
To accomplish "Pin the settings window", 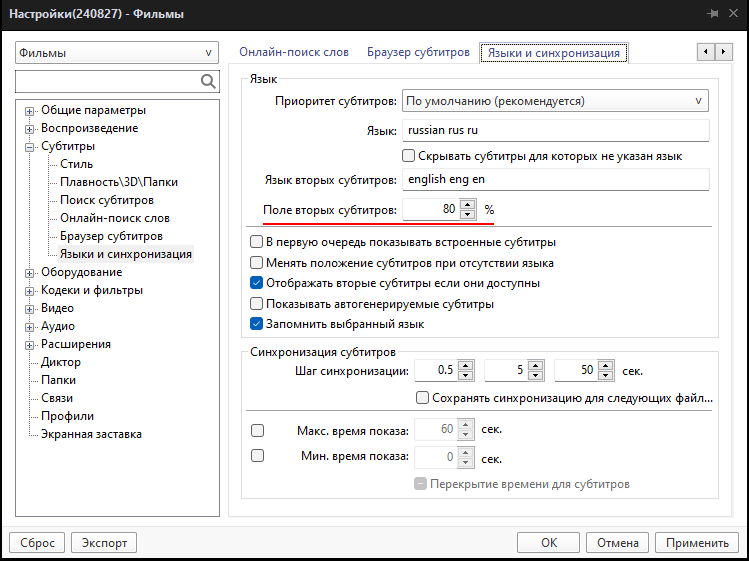I will 712,14.
